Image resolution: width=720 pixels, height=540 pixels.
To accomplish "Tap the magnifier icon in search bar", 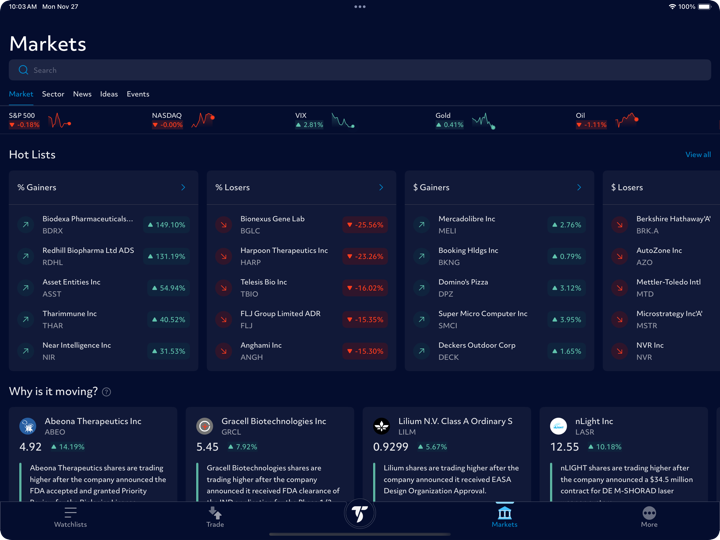I will tap(23, 70).
